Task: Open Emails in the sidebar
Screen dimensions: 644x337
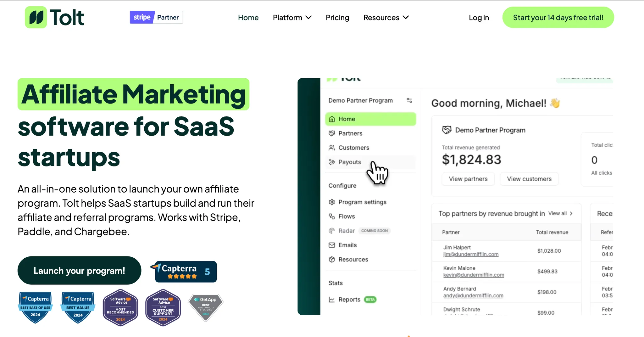Action: 370,245
